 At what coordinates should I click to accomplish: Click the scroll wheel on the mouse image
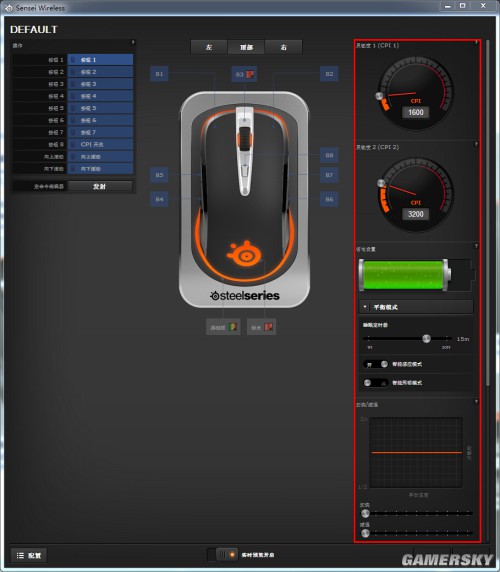click(244, 139)
